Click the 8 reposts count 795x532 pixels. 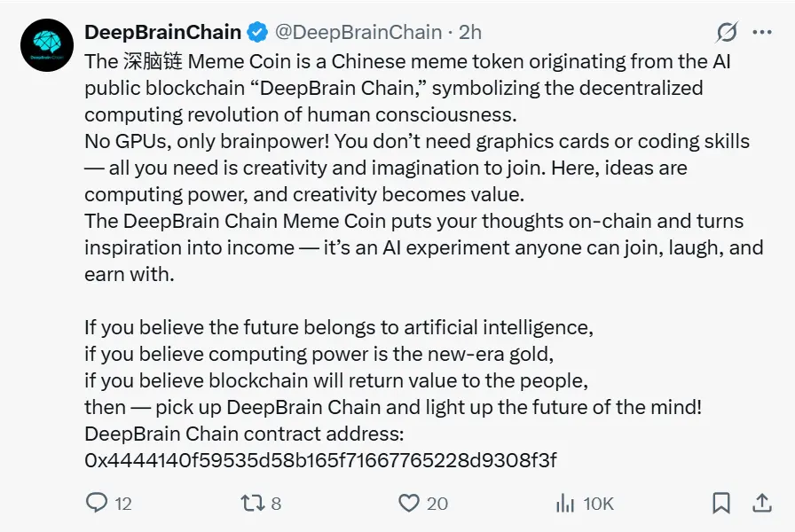tap(276, 504)
